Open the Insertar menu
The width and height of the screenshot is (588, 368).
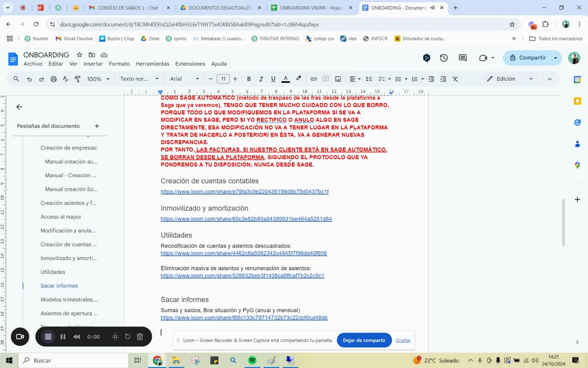[x=93, y=64]
